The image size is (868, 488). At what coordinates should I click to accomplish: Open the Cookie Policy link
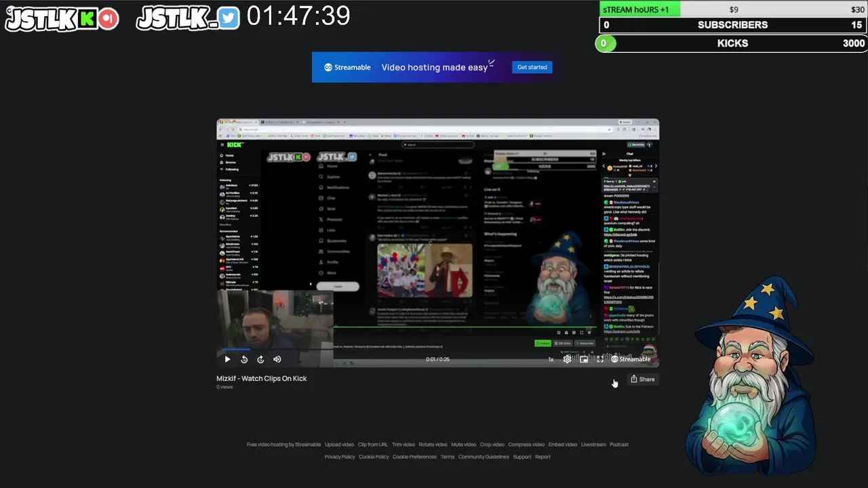coord(374,457)
